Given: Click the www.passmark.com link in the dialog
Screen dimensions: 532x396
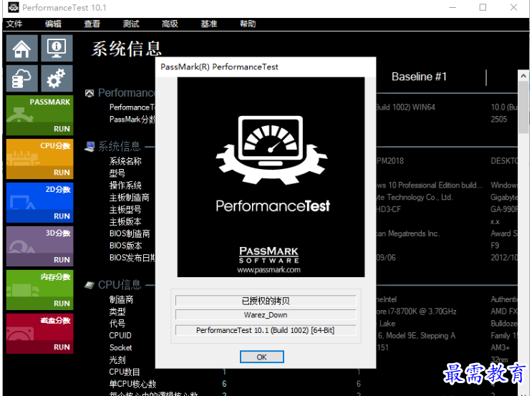Looking at the screenshot, I should click(269, 270).
